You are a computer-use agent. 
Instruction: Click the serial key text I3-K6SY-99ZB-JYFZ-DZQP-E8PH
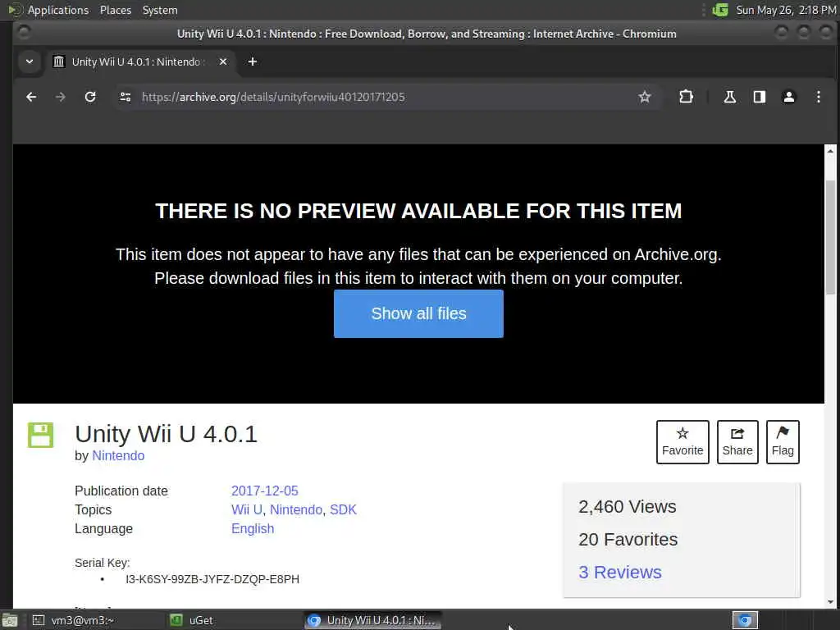click(212, 579)
